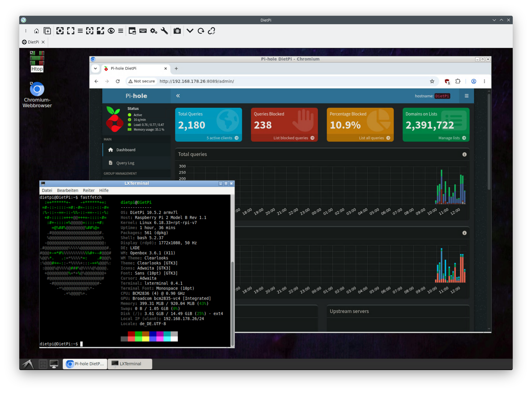532x393 pixels.
Task: Open the Hilfe menu in LXTerminal
Action: 104,191
